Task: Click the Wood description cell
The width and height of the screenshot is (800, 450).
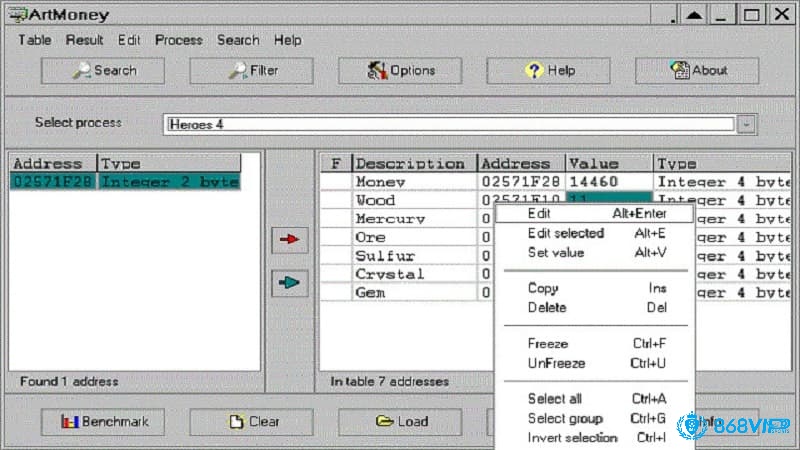Action: (x=414, y=200)
